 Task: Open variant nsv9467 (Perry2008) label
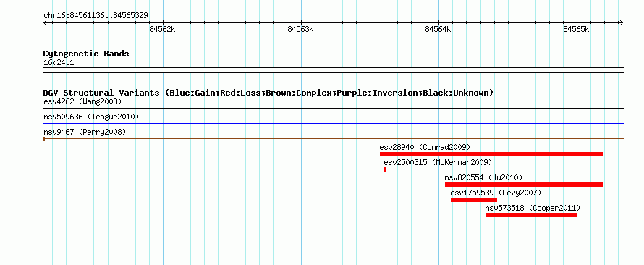(x=85, y=132)
